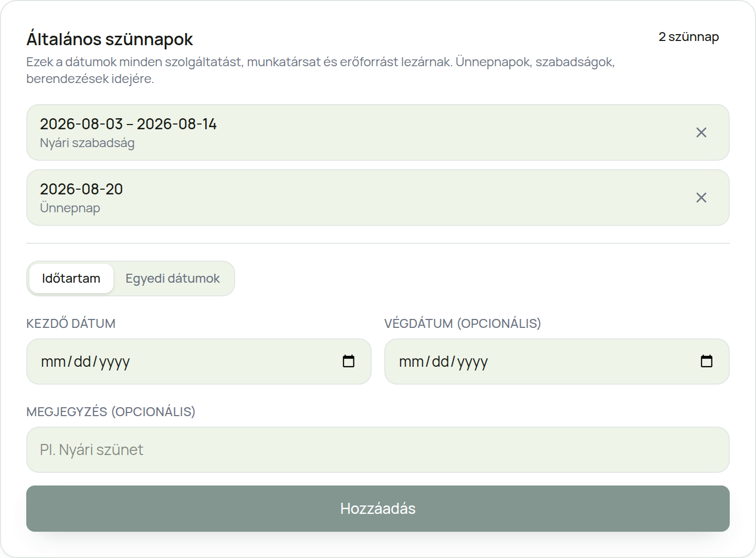756x558 pixels.
Task: Click the KEZDŐ DÁTUM label
Action: (x=71, y=323)
